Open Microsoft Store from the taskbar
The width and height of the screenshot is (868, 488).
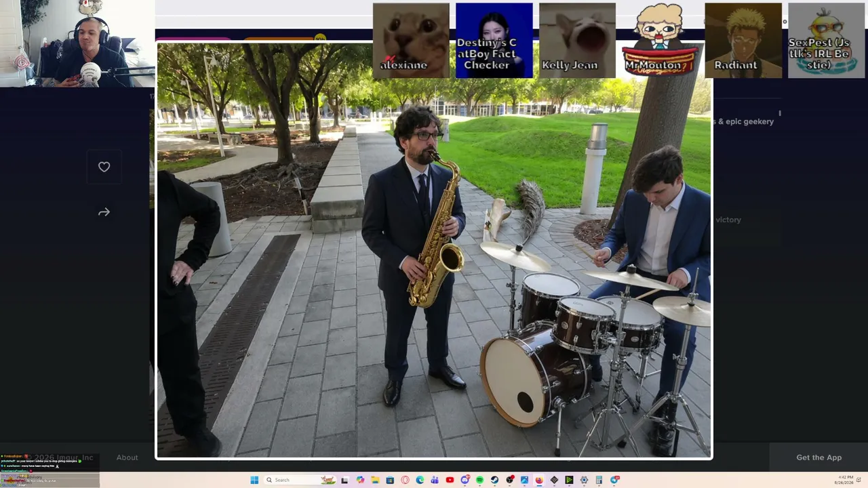[390, 480]
